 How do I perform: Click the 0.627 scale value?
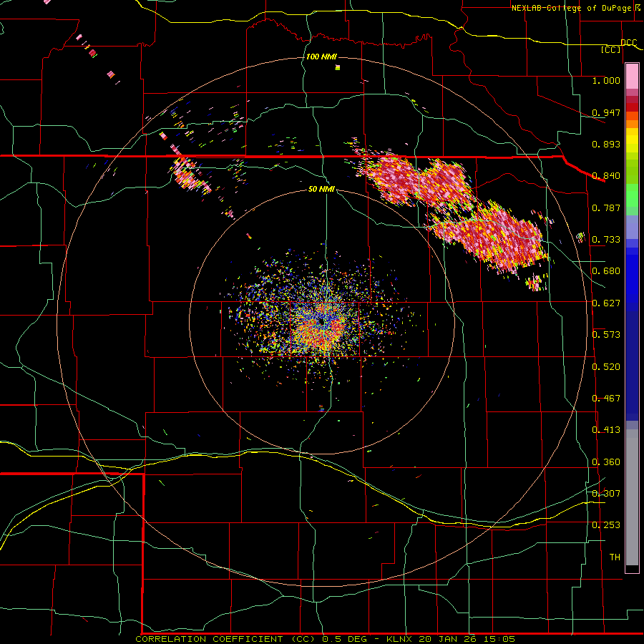[x=606, y=303]
